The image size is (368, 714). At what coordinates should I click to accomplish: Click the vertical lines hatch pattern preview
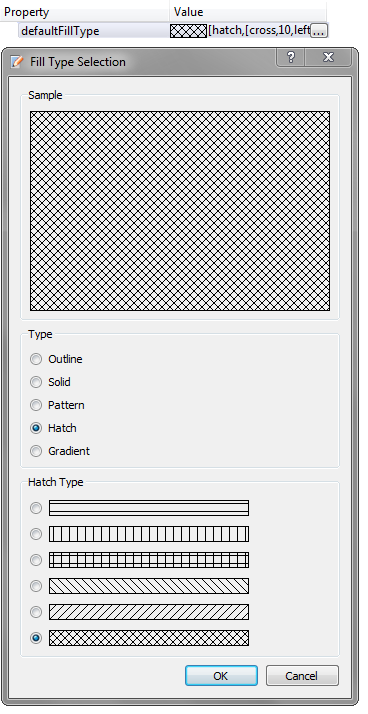tap(148, 534)
